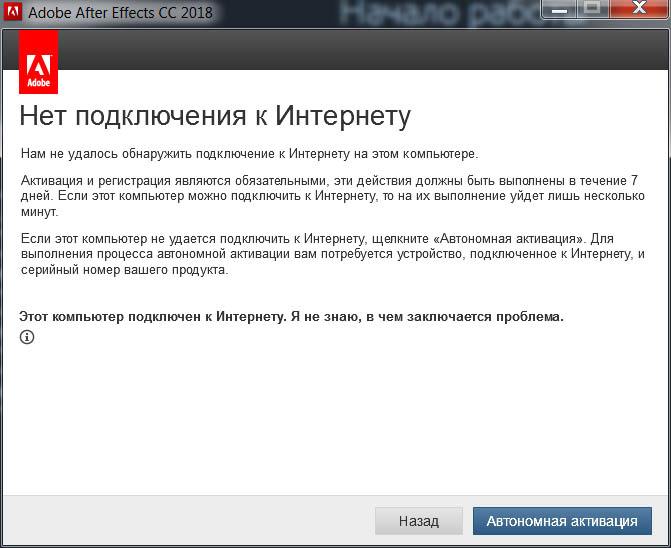Open the info icon below the bold text
671x548 pixels.
27,337
